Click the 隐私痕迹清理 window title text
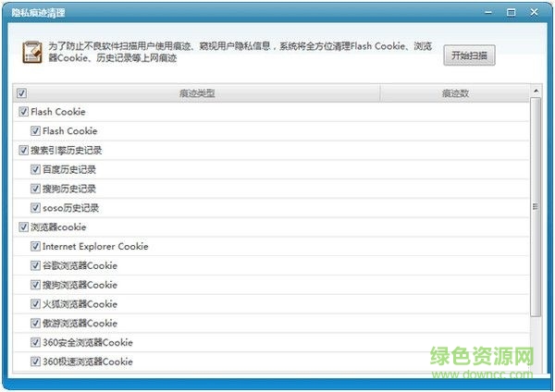 tap(38, 13)
